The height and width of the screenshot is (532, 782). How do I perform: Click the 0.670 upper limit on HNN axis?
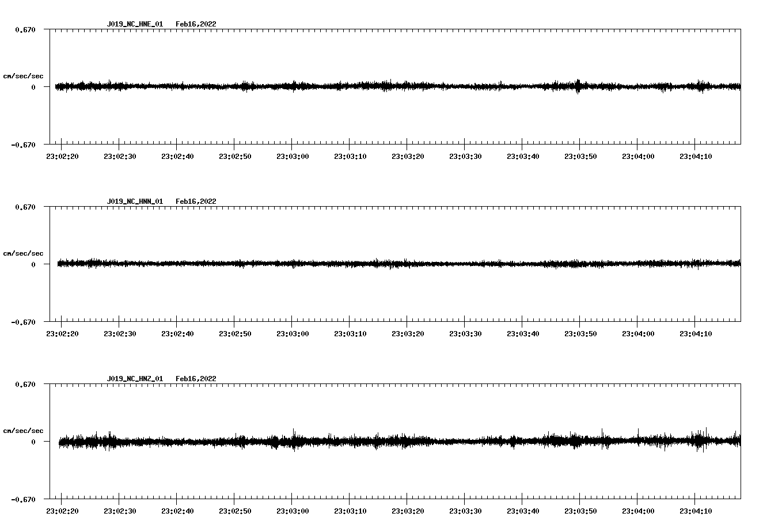pos(25,207)
